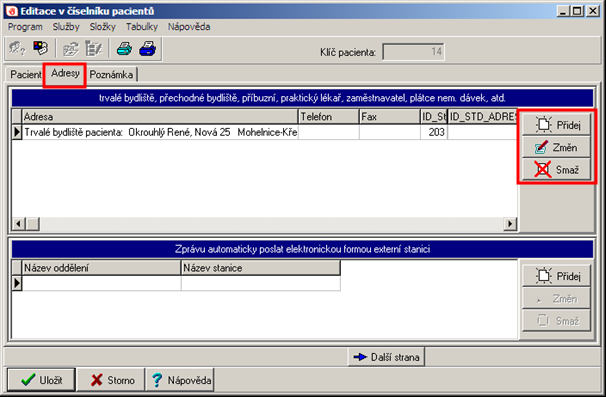Open the Tabulky menu
606x397 pixels.
142,27
